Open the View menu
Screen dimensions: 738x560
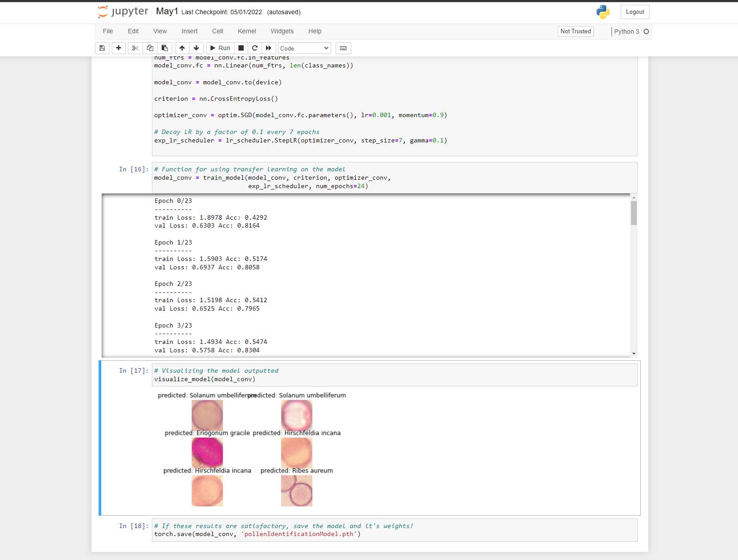coord(160,31)
